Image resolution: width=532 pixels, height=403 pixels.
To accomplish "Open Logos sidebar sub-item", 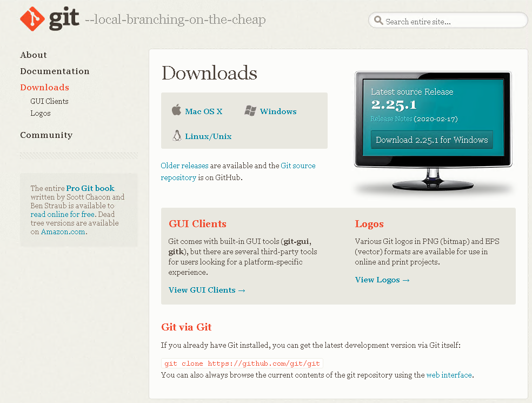I will (41, 114).
